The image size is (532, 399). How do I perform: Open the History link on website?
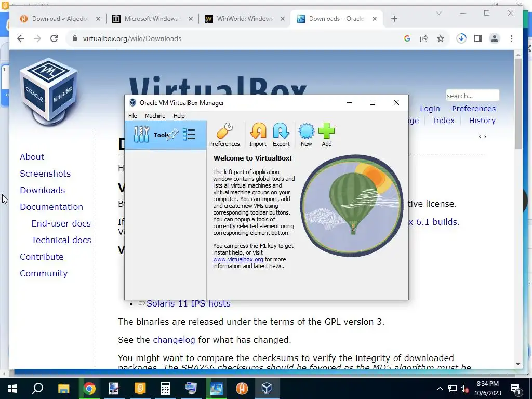482,121
